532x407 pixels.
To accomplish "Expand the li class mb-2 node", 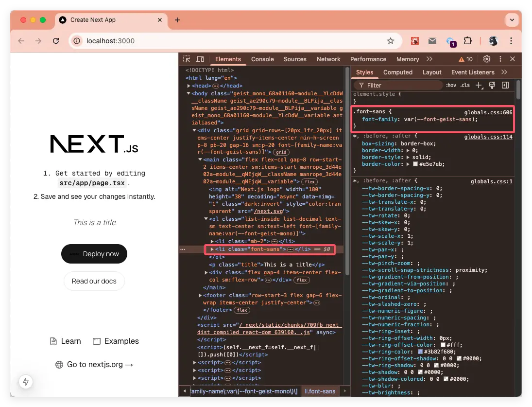I will [212, 241].
